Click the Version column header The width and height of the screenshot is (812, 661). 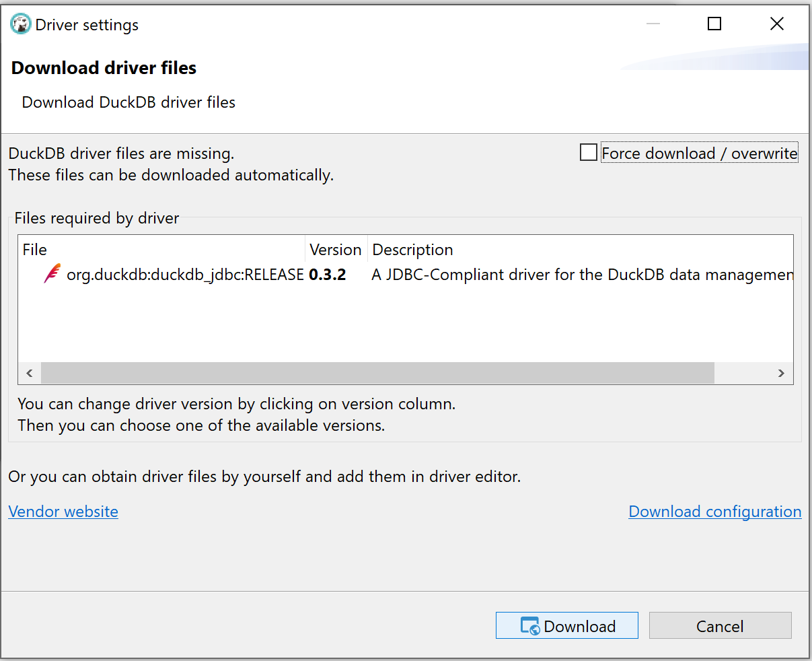click(x=336, y=250)
